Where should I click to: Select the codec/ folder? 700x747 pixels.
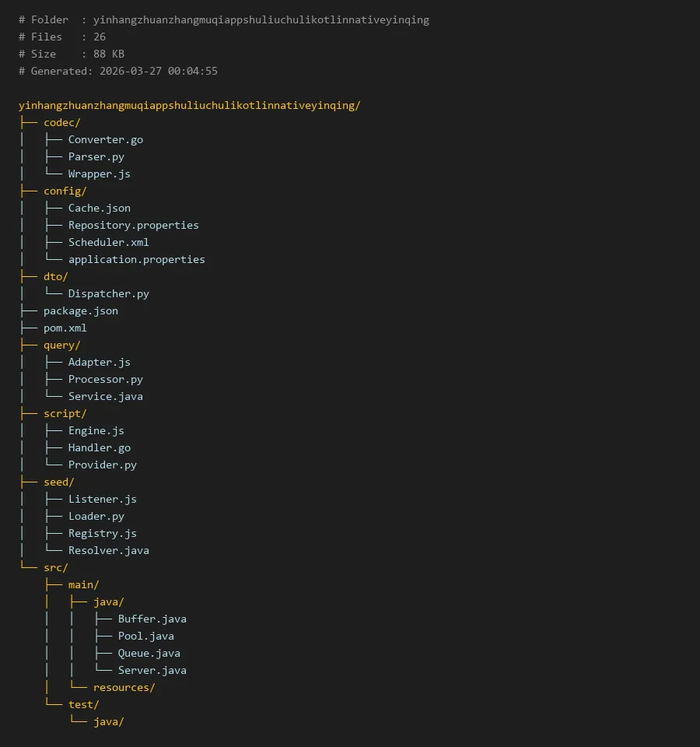pyautogui.click(x=61, y=122)
